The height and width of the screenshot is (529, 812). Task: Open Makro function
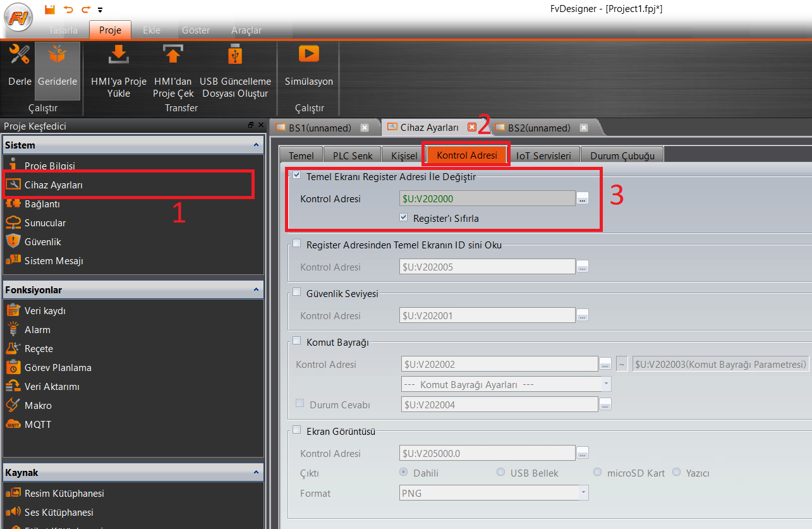point(38,405)
